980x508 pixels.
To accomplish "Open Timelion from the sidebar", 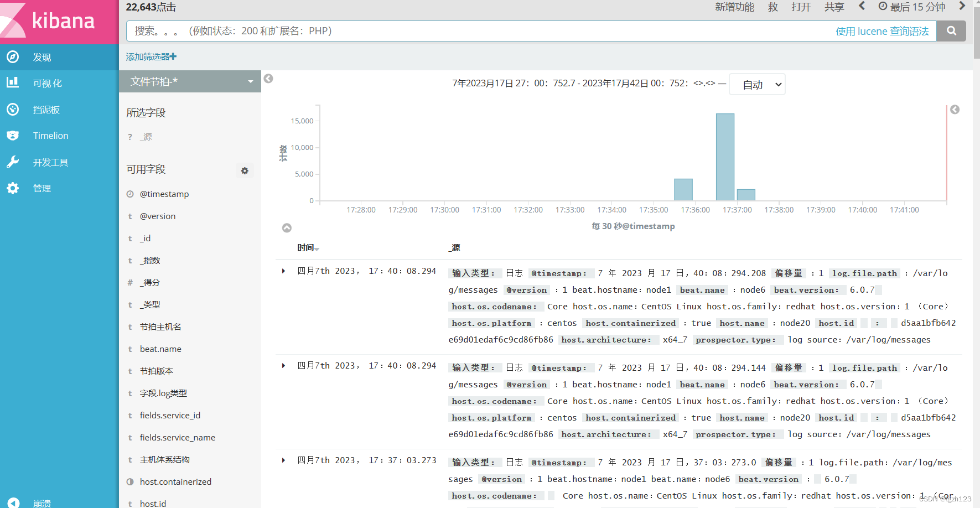I will point(50,135).
